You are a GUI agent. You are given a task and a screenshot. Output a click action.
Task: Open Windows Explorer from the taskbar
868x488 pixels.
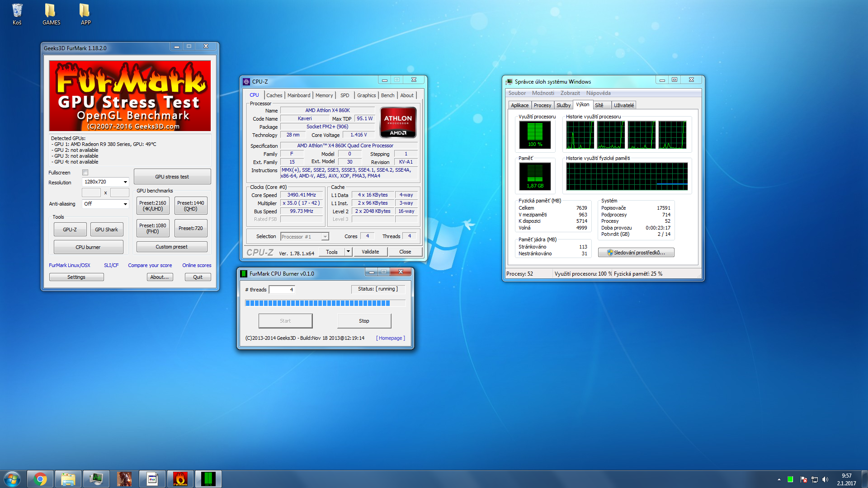(x=68, y=479)
